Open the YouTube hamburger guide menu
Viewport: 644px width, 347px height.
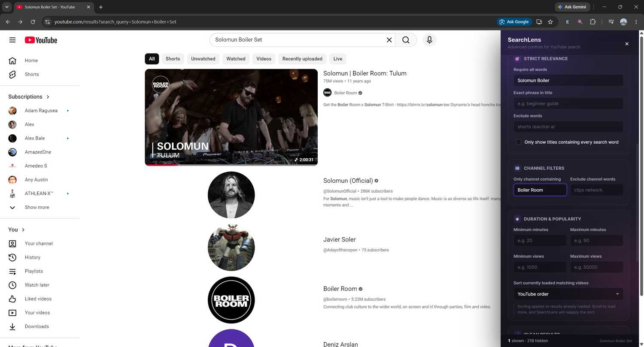(12, 40)
